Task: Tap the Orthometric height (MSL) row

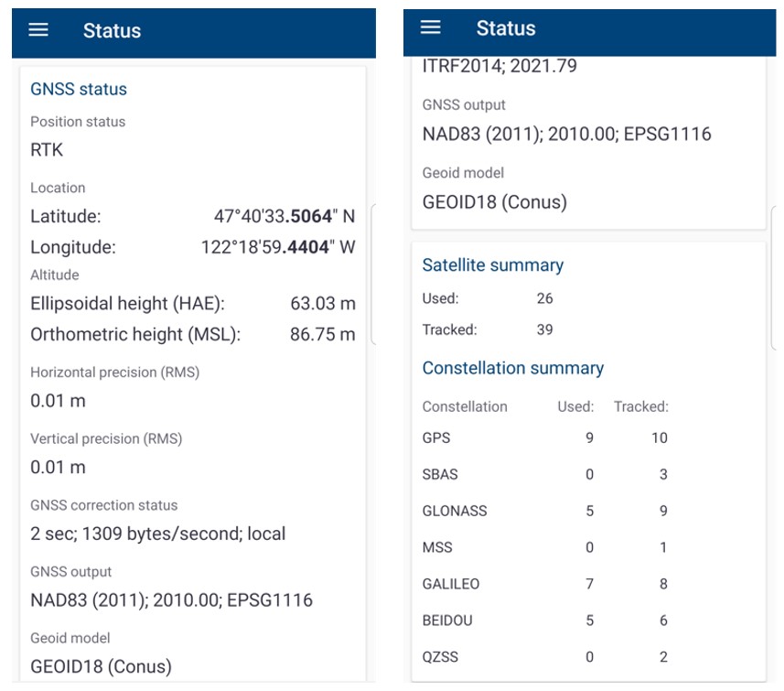Action: coord(192,334)
